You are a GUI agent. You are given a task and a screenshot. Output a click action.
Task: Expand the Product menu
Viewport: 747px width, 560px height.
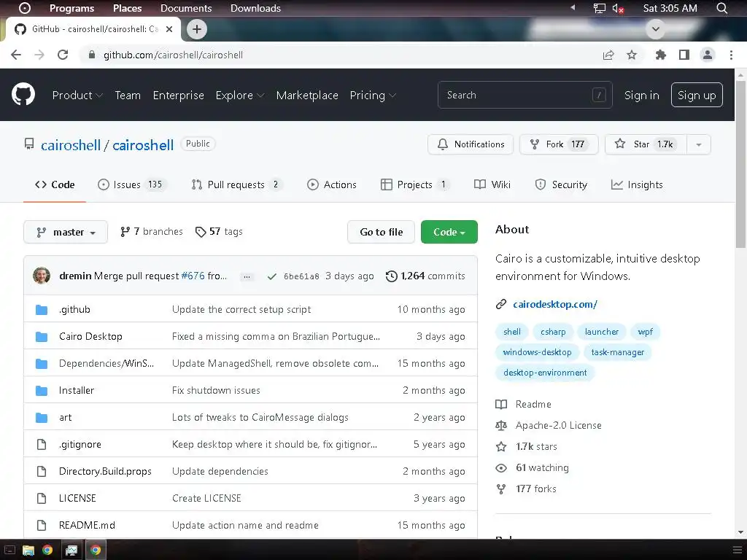(77, 96)
